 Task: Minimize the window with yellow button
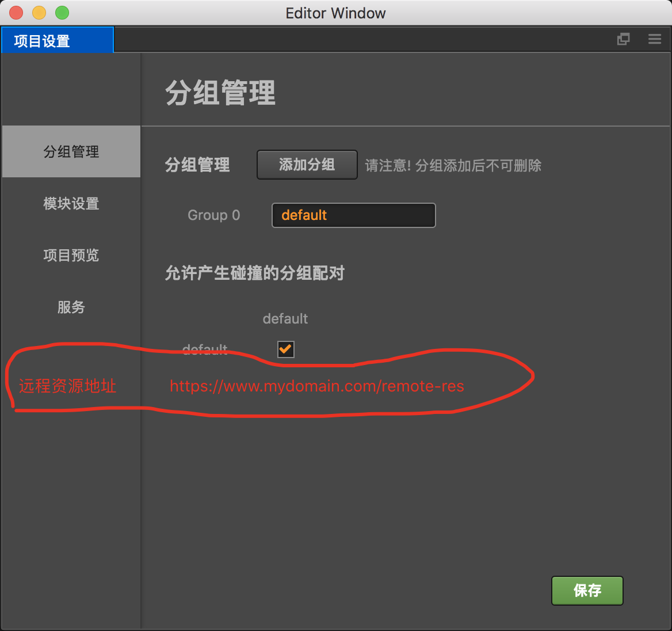(x=39, y=13)
